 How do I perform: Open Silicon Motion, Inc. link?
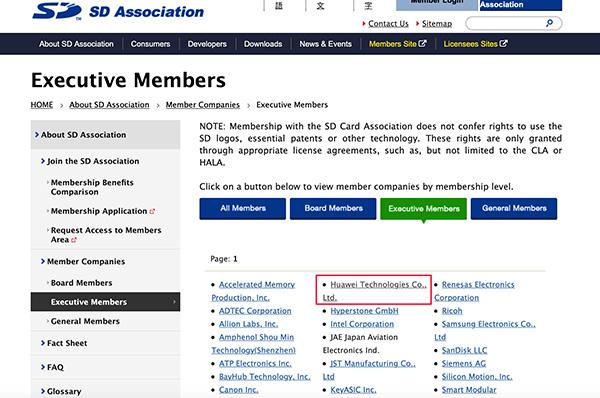click(x=477, y=377)
